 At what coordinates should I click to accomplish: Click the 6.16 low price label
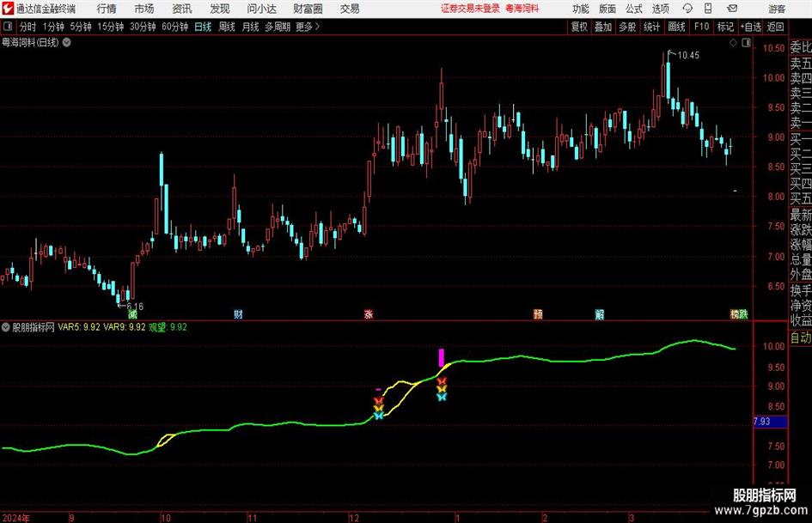click(x=135, y=306)
